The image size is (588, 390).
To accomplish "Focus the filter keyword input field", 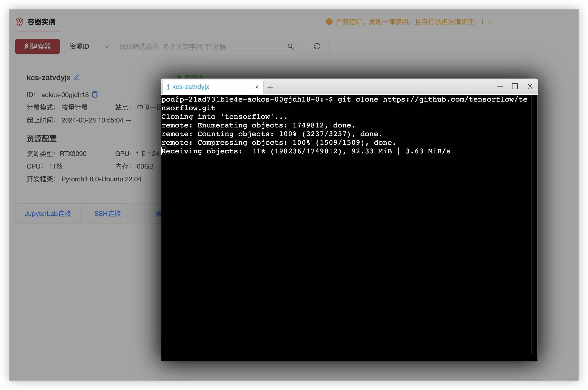I will pyautogui.click(x=201, y=47).
